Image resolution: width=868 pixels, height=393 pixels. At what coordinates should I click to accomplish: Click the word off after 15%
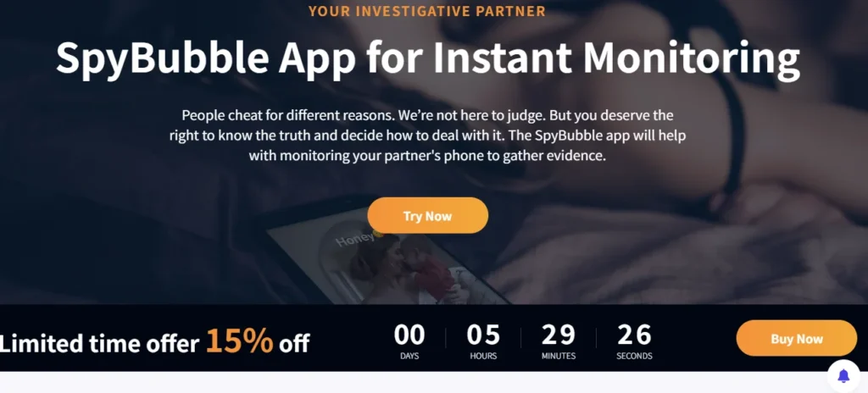pyautogui.click(x=294, y=344)
